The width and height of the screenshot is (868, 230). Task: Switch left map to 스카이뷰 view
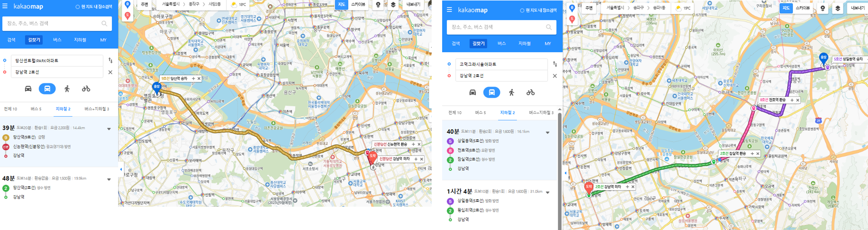[358, 4]
